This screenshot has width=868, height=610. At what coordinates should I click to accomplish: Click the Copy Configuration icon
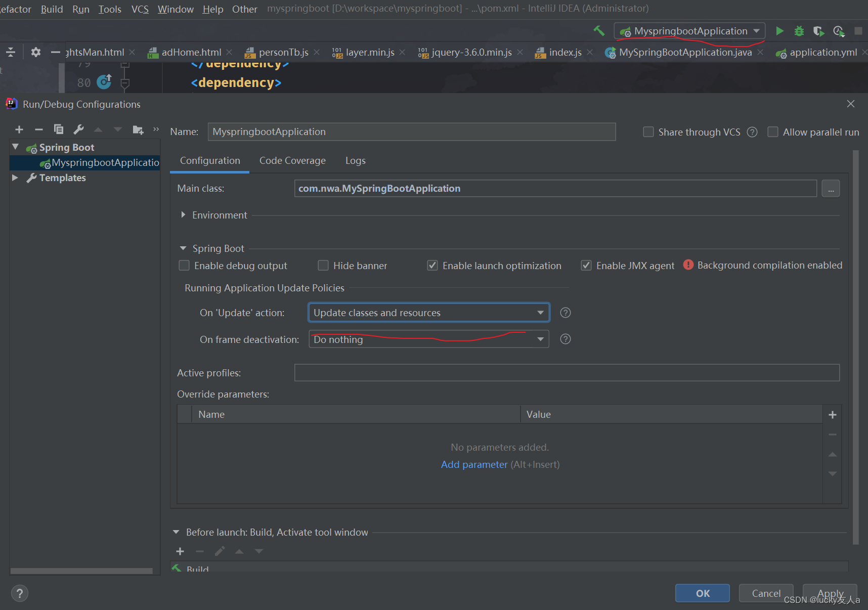(59, 130)
